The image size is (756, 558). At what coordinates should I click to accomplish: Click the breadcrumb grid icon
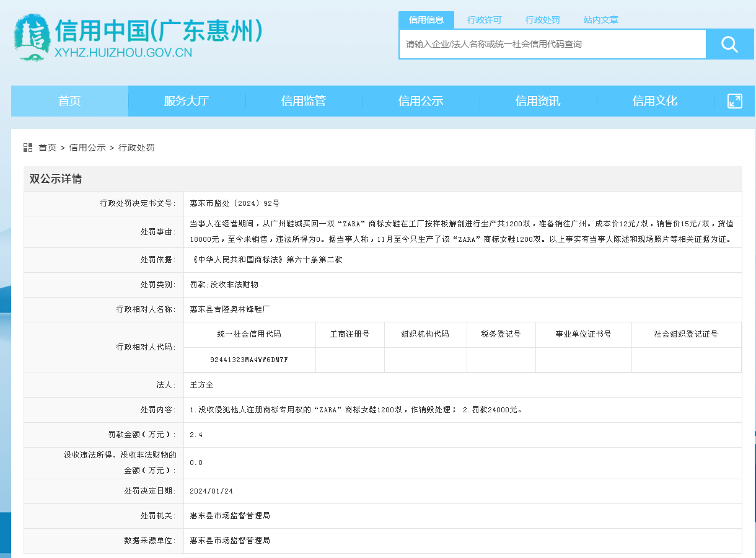pos(28,148)
